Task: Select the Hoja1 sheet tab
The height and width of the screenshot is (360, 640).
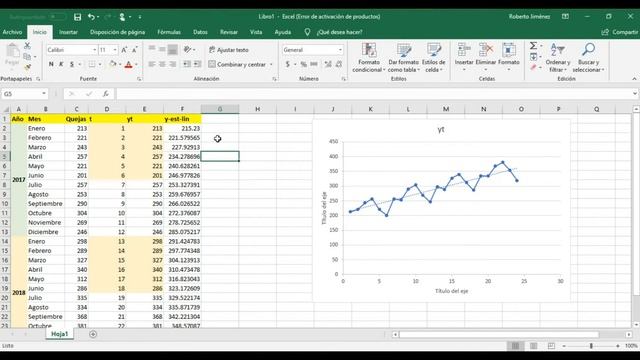Action: (x=60, y=334)
